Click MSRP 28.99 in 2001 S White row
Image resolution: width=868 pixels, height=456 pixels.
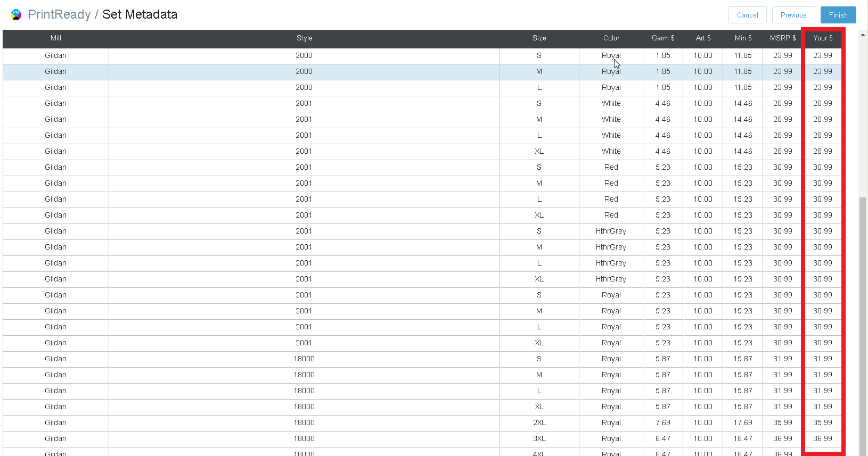(x=783, y=103)
